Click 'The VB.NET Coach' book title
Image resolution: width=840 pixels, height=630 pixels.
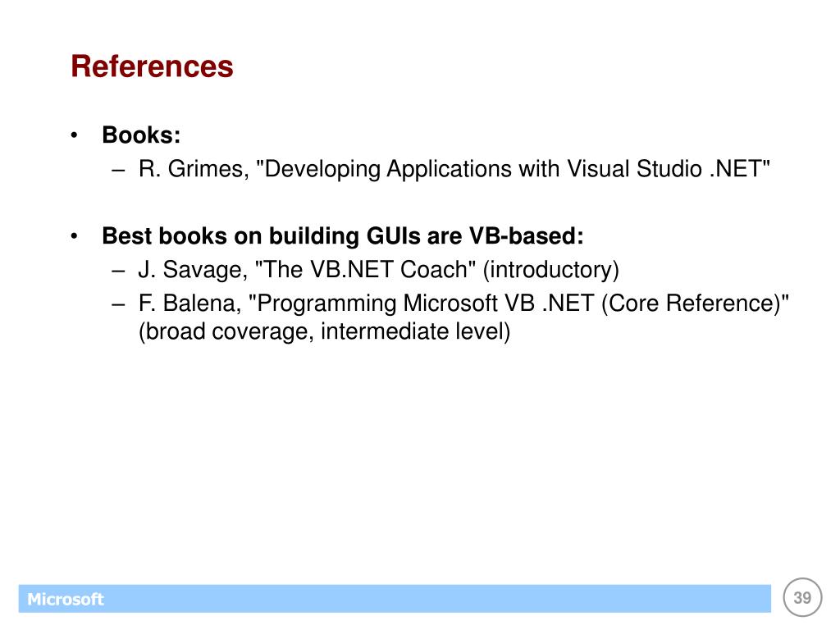tap(365, 269)
